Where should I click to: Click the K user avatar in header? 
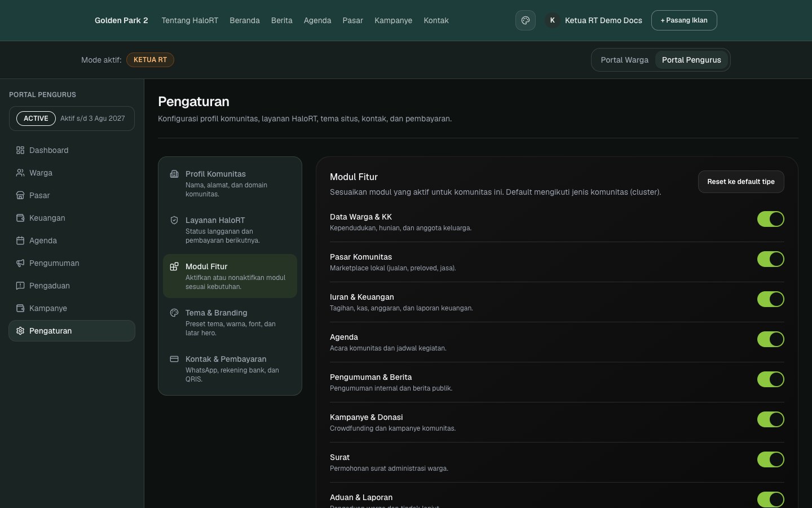pos(553,20)
